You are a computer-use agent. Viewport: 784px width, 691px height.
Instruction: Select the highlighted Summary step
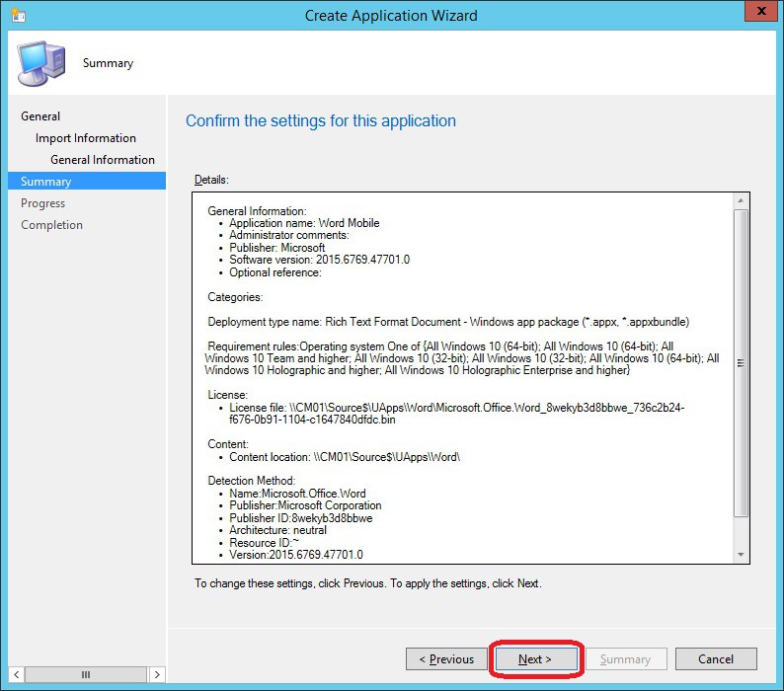click(87, 181)
